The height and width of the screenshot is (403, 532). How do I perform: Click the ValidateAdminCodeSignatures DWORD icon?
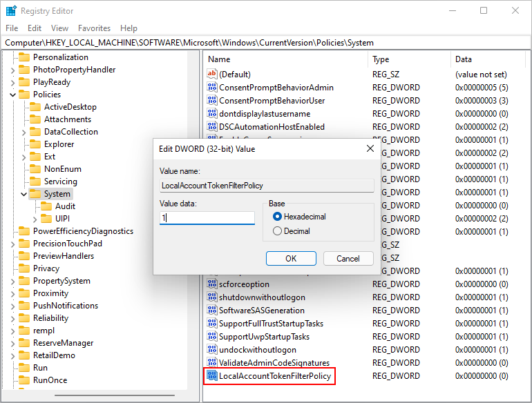[x=211, y=363]
